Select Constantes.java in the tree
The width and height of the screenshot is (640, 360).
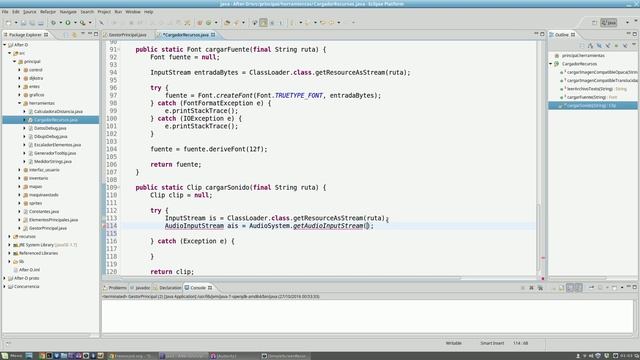44,211
